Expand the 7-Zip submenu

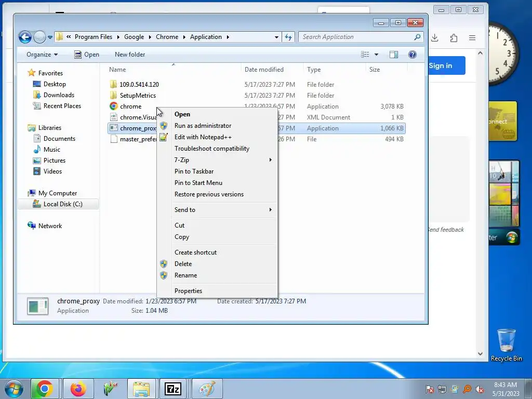[x=217, y=160]
